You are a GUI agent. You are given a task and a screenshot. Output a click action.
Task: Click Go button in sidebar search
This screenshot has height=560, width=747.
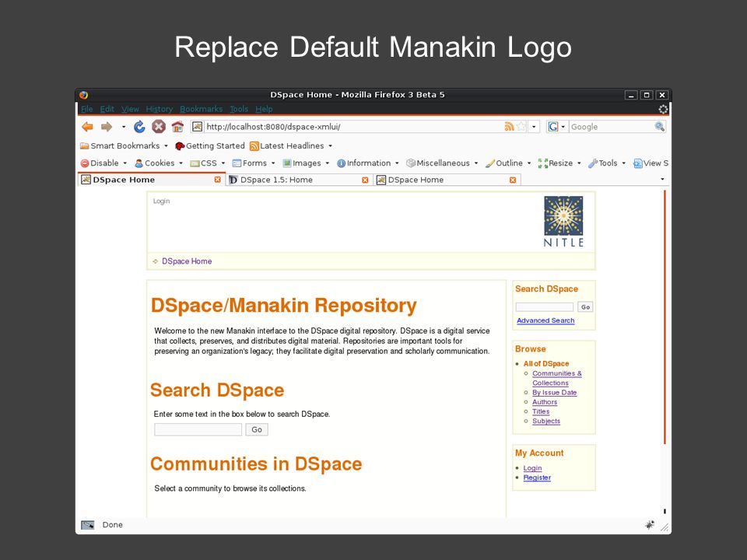(585, 307)
